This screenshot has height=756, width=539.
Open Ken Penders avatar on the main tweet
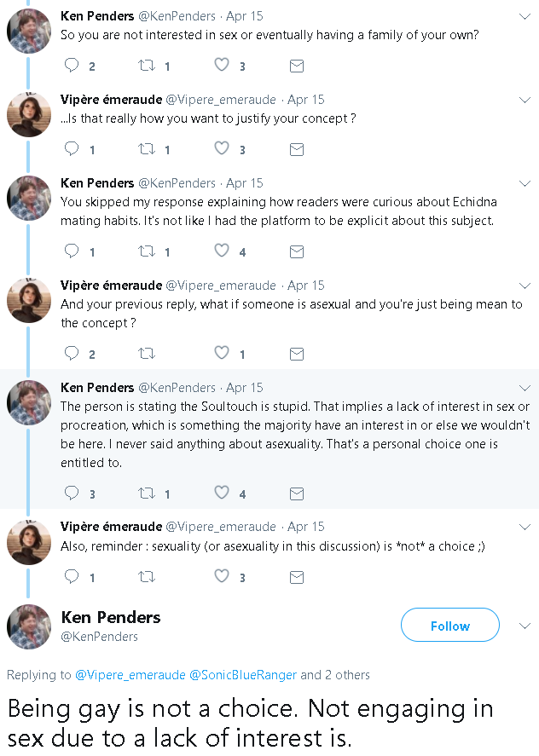[x=29, y=626]
